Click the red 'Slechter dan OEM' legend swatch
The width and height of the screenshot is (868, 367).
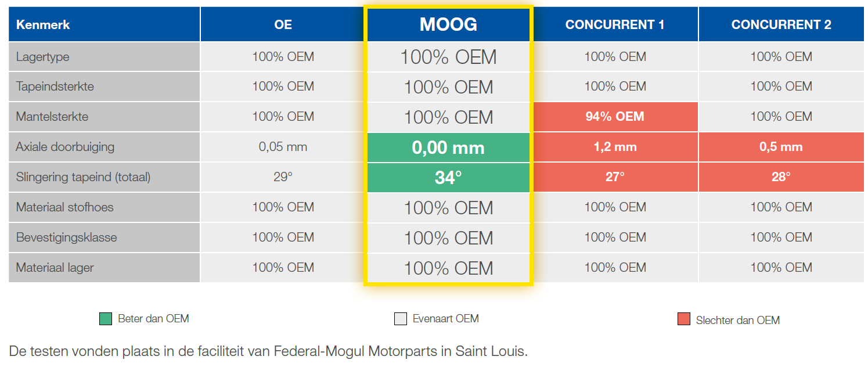click(684, 319)
